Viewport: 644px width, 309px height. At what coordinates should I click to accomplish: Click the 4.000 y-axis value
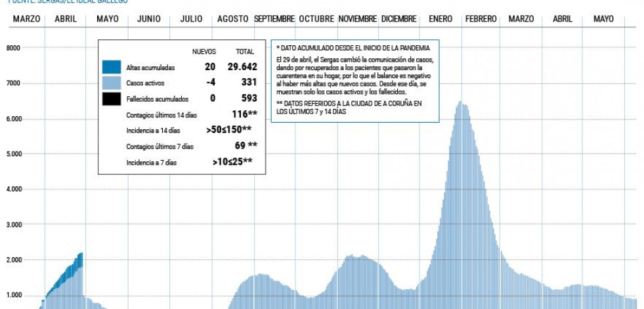click(13, 189)
